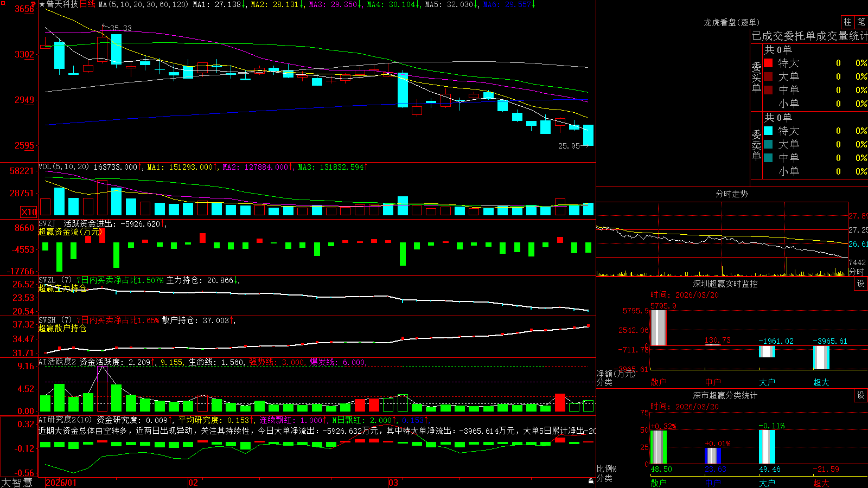Viewport: 868px width, 488px height.
Task: Click the MA4: 30.104 value
Action: click(393, 4)
